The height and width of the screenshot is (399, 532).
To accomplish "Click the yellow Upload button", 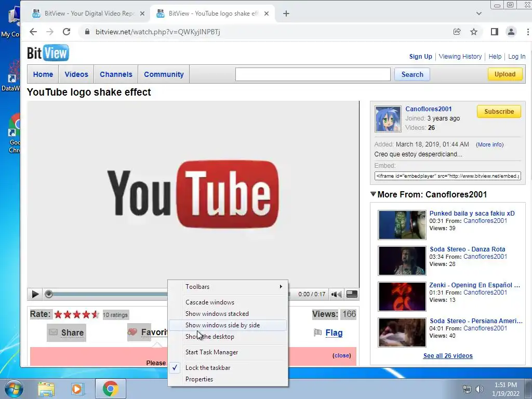I will [505, 74].
